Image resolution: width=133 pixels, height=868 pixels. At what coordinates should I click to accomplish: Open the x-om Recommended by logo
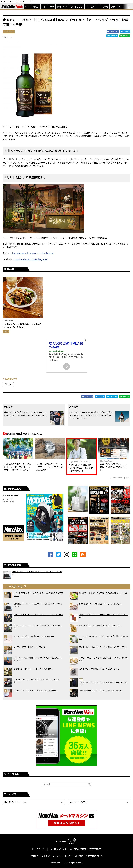127,478
